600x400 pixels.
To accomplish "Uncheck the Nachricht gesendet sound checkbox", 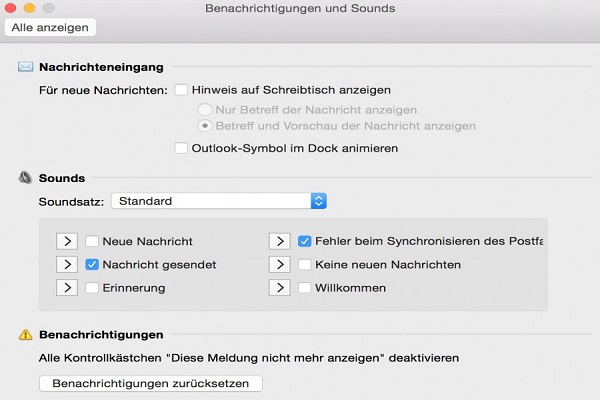I will click(92, 264).
